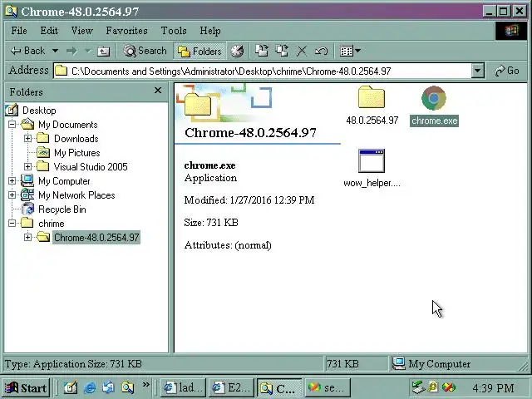
Task: Launch Internet Explorer from quick launch
Action: click(x=90, y=387)
